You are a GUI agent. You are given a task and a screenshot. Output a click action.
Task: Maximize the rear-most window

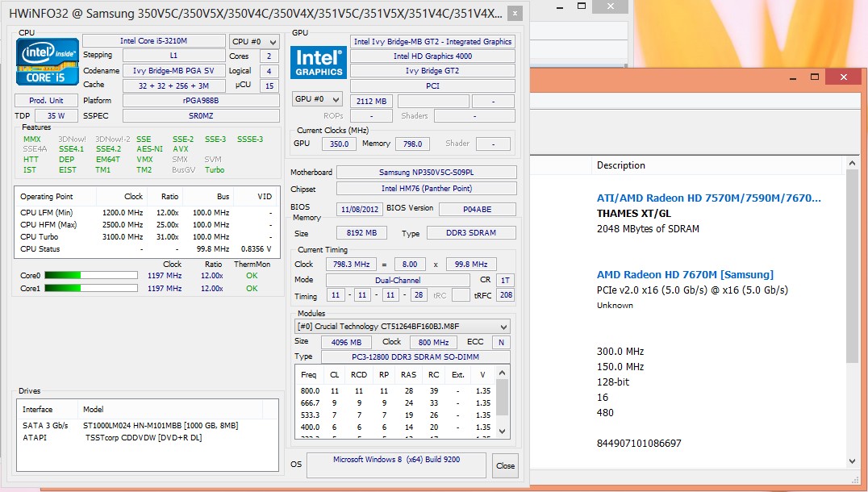582,6
